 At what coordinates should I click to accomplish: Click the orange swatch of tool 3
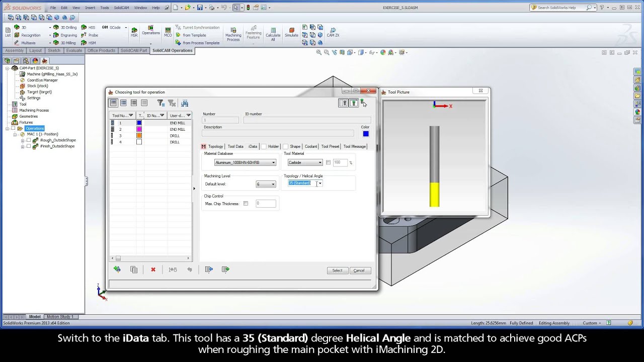(x=139, y=136)
